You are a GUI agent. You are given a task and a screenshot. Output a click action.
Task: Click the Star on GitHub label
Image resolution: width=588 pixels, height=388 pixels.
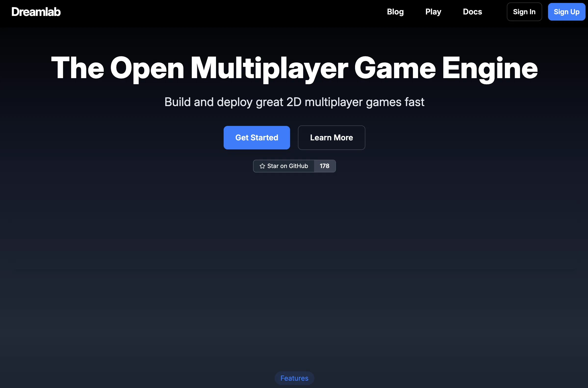pyautogui.click(x=288, y=166)
